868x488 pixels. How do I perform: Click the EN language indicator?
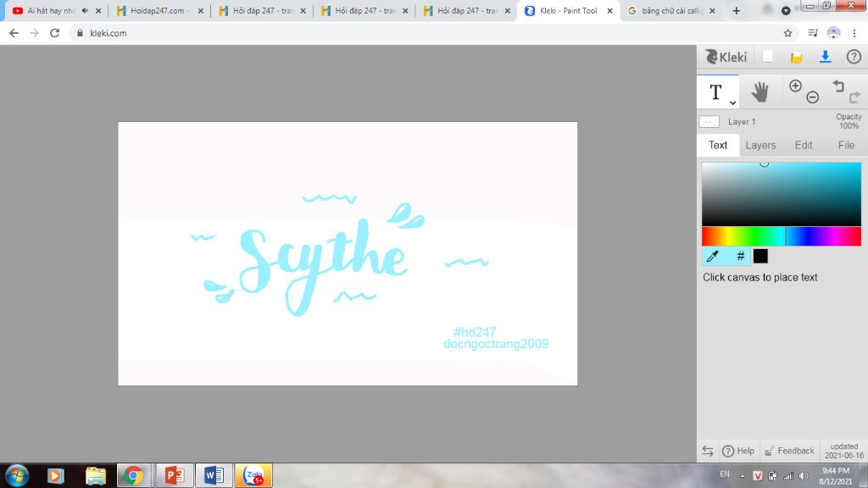(x=725, y=474)
